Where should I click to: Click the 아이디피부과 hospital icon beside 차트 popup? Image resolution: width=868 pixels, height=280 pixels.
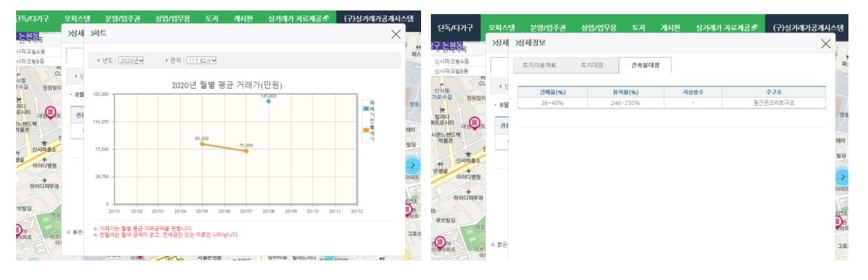coord(44,180)
